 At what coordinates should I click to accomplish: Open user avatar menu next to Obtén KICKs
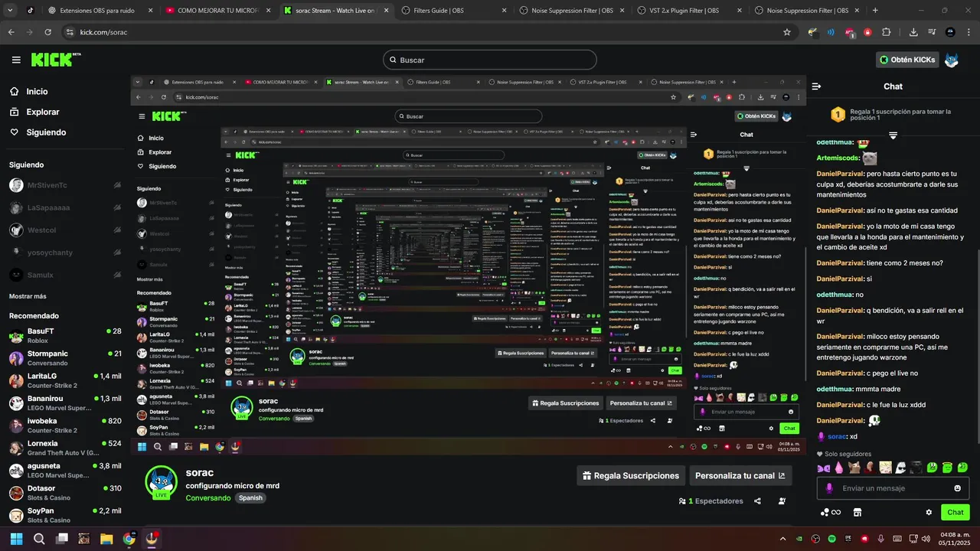coord(951,60)
